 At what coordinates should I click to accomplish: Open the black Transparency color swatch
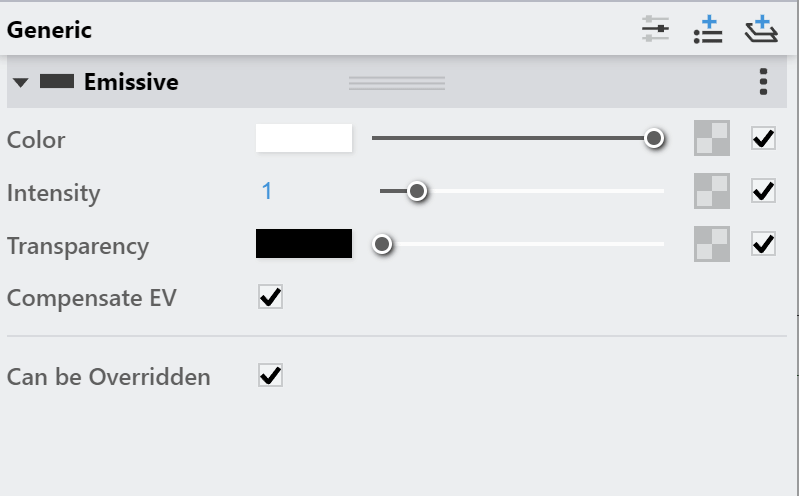(x=304, y=244)
